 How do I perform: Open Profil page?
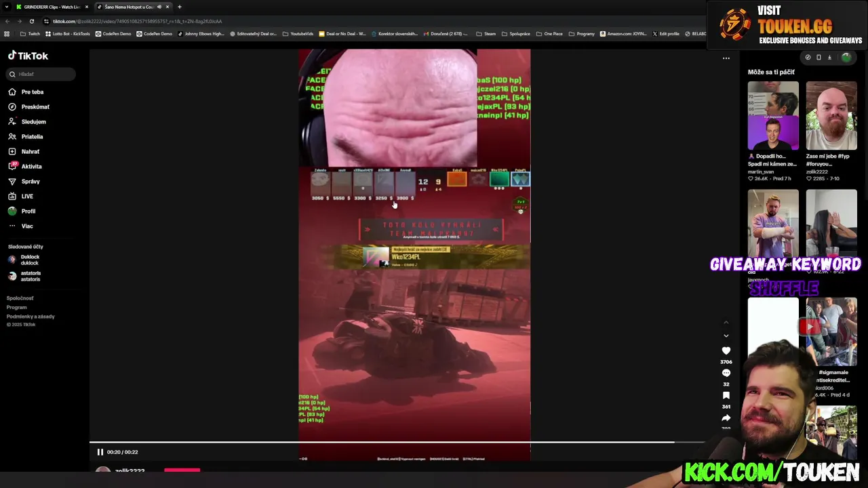[22, 211]
